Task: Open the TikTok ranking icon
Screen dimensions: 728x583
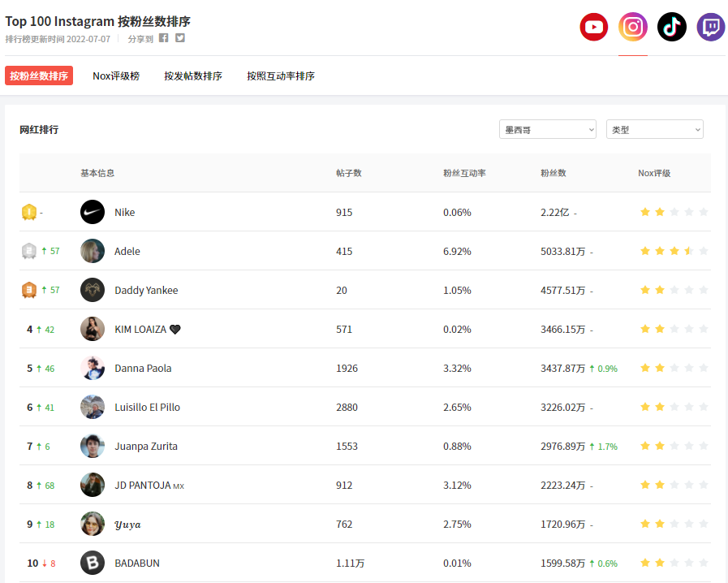Action: [672, 27]
